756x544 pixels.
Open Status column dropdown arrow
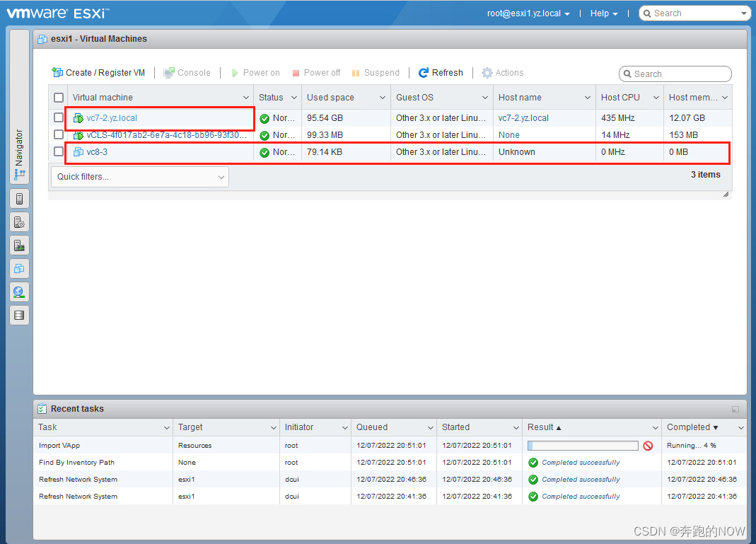click(x=294, y=98)
